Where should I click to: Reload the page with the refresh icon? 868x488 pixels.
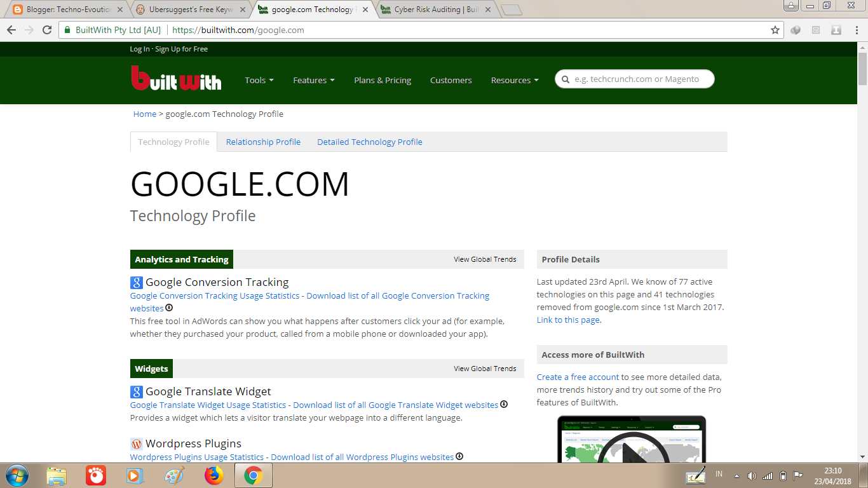coord(47,30)
